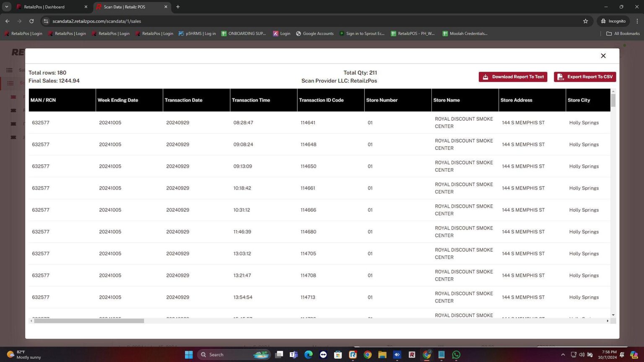The height and width of the screenshot is (362, 644).
Task: Close the scan data report modal
Action: point(603,56)
